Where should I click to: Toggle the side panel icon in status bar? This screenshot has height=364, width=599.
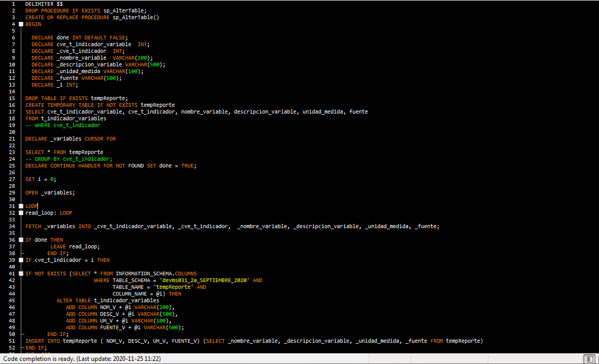pos(590,359)
